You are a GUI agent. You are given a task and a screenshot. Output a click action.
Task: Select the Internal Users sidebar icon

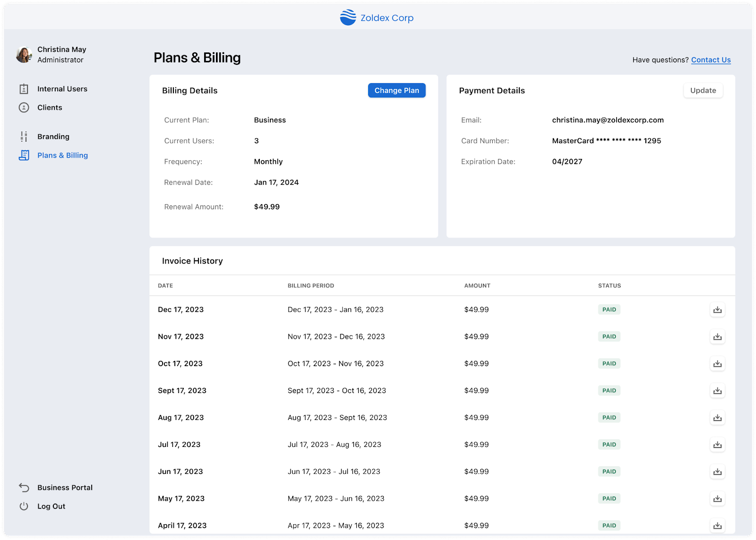click(24, 89)
